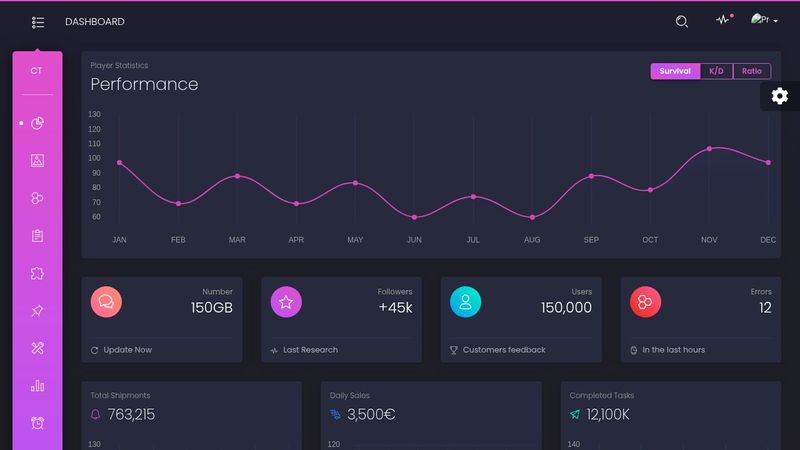Click the alarm clock sidebar icon
The width and height of the screenshot is (800, 450).
pyautogui.click(x=38, y=423)
